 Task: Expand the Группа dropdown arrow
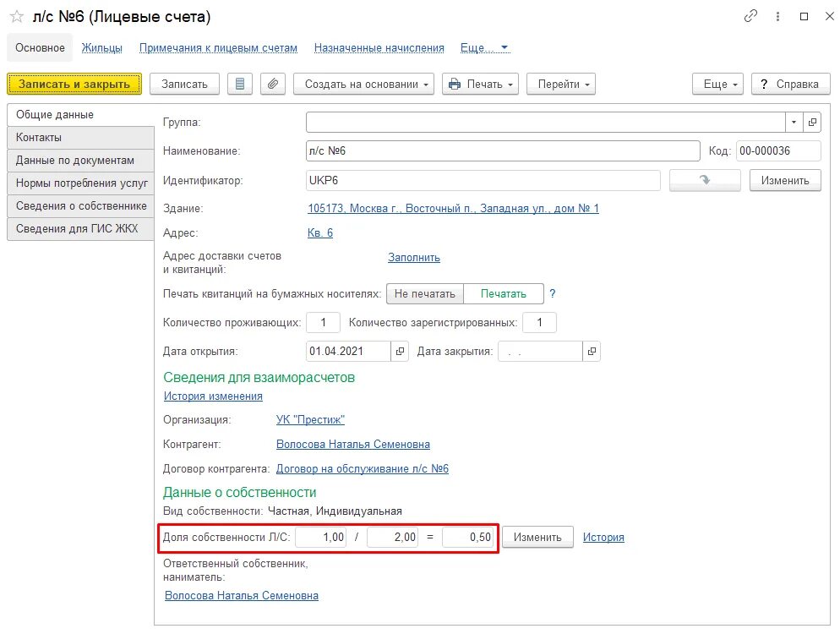[794, 123]
